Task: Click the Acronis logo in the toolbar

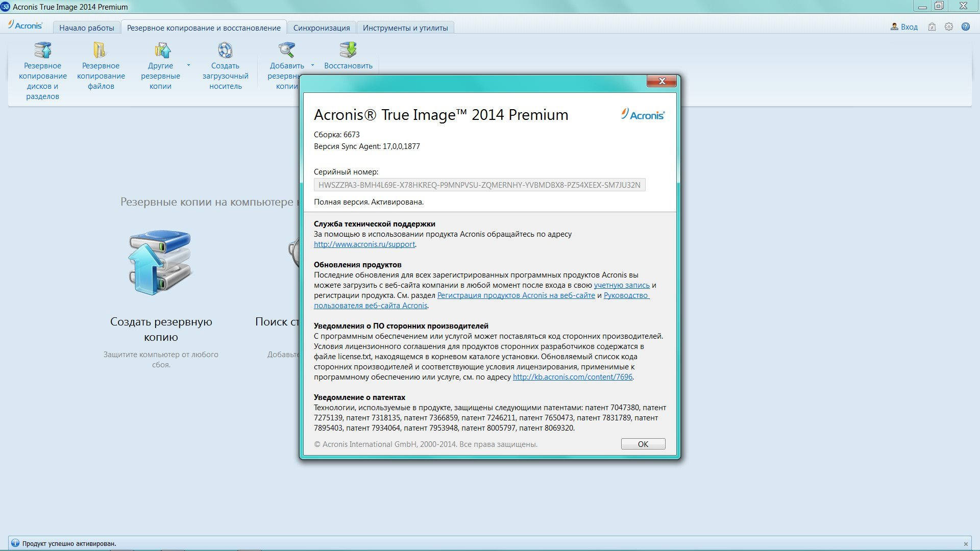Action: click(x=25, y=25)
